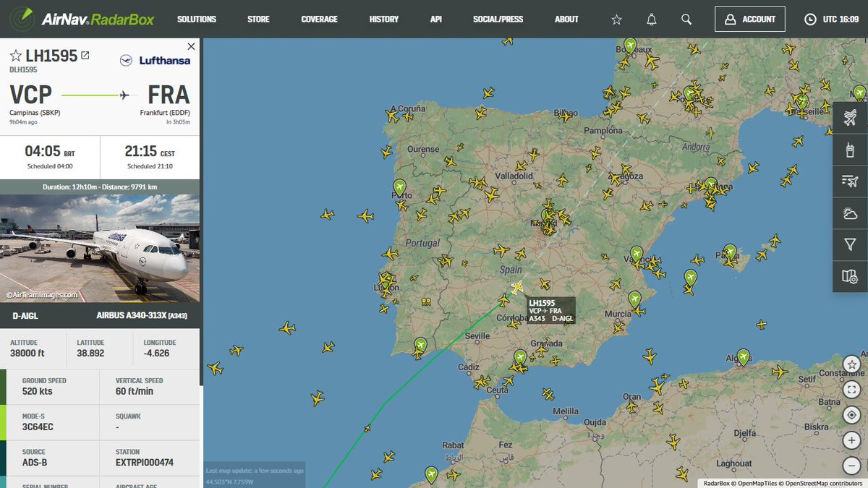
Task: Open the SOLUTIONS menu
Action: 197,20
